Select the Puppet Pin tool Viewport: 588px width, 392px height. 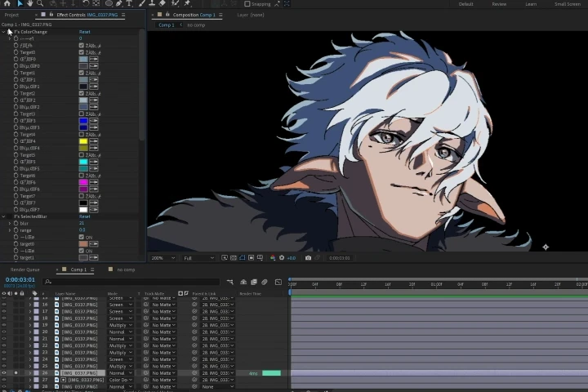[187, 3]
